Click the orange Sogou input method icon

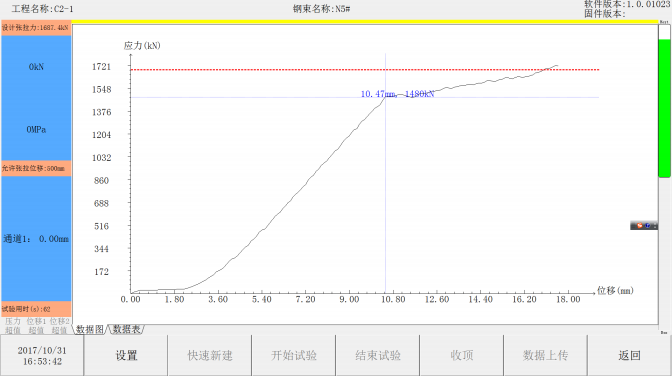[x=639, y=226]
